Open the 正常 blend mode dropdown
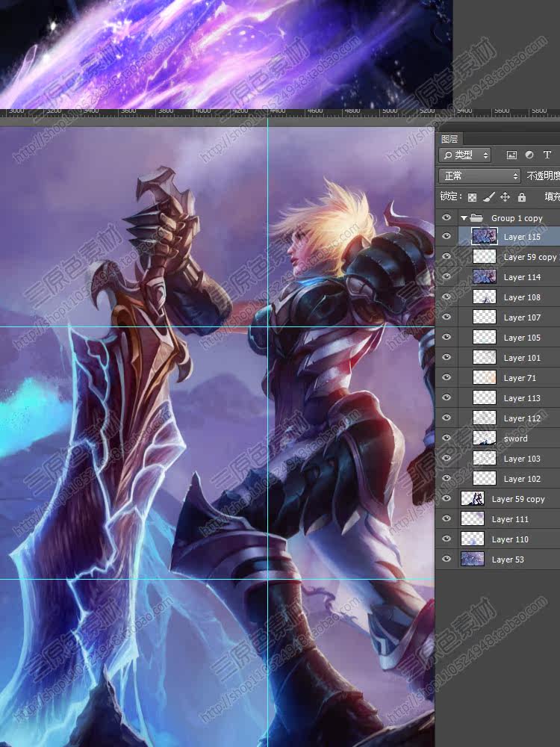 479,176
